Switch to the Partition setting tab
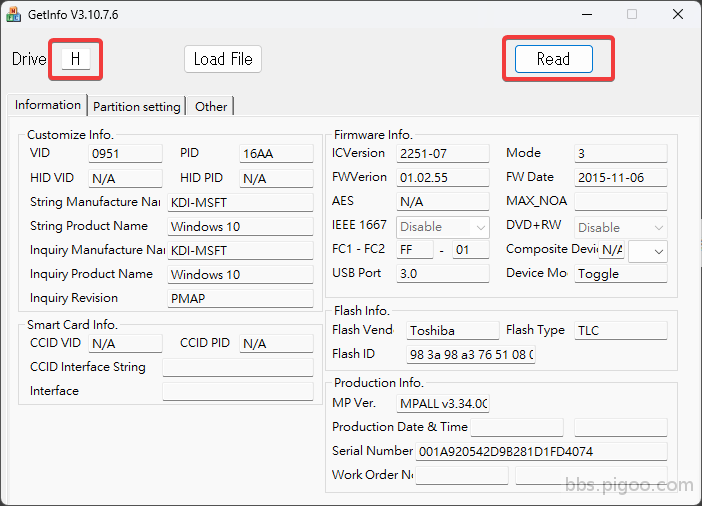Image resolution: width=702 pixels, height=506 pixels. click(137, 106)
